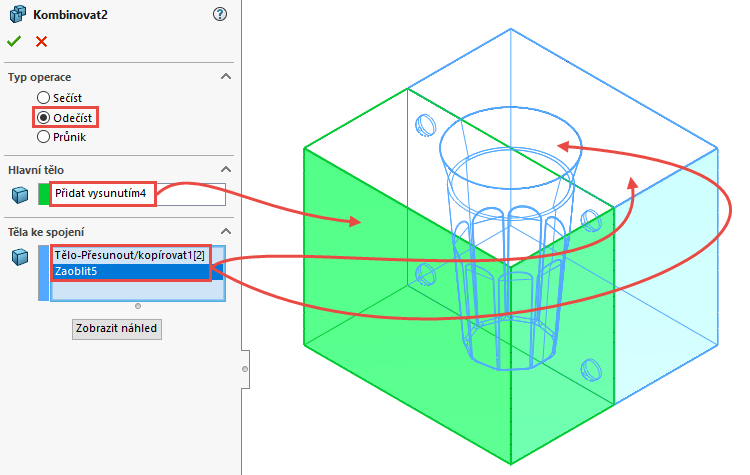Click the Přidat vysunutím4 main body field
The width and height of the screenshot is (750, 475).
(138, 194)
